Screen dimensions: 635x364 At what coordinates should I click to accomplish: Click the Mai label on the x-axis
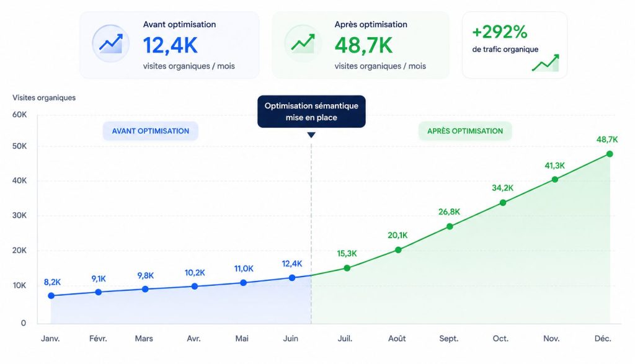tap(242, 339)
